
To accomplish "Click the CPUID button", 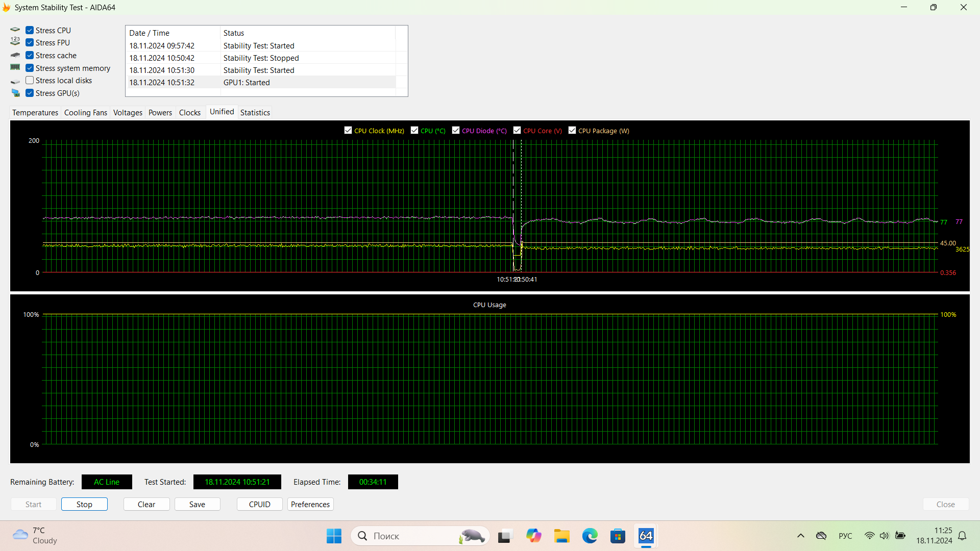I will 259,505.
